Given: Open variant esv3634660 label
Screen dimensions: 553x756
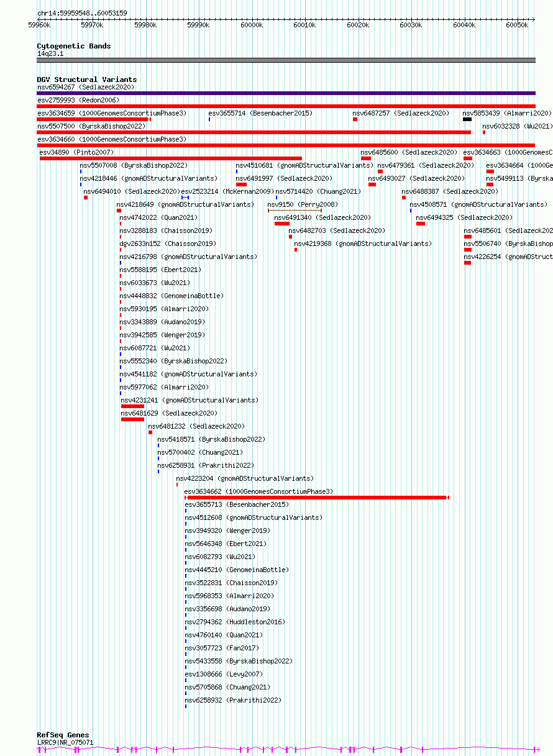Looking at the screenshot, I should (x=111, y=139).
